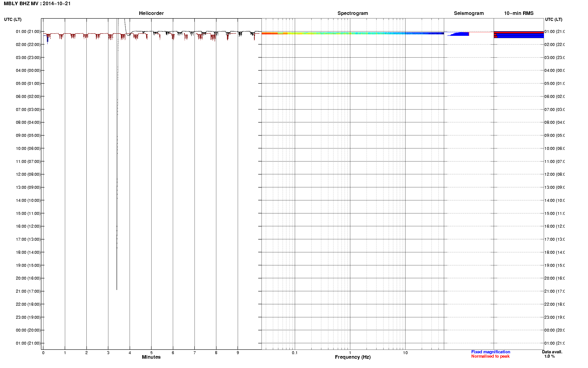Click the left-axis '13:00 (09:00)' time label
The image size is (588, 368).
point(28,187)
